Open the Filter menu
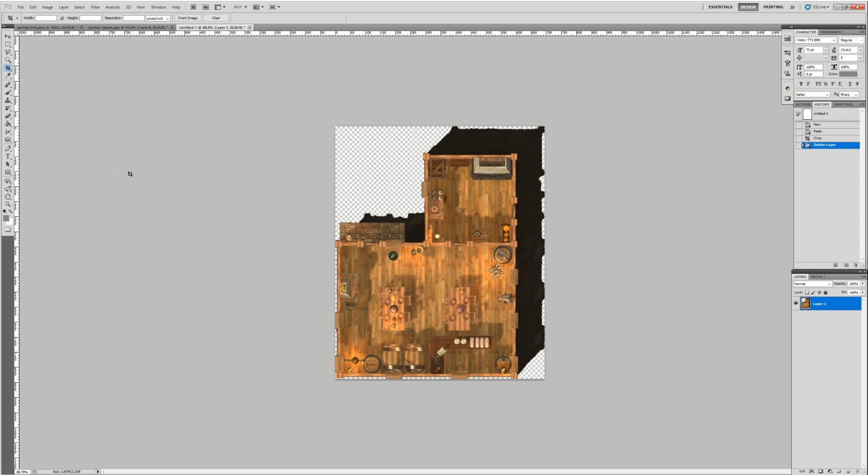 (95, 7)
